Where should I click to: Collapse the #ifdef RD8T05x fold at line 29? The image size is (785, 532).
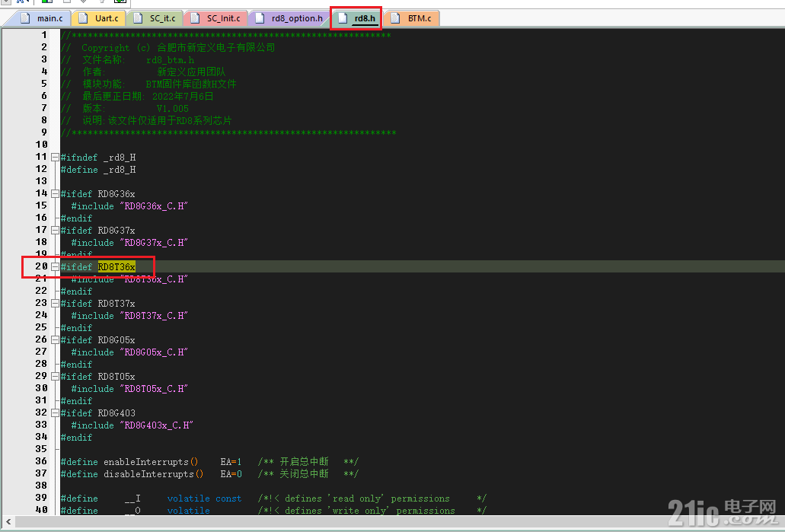point(55,376)
